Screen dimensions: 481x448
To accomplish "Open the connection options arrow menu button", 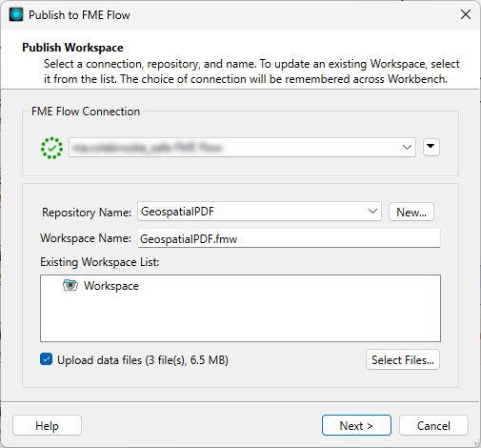I will pyautogui.click(x=431, y=147).
